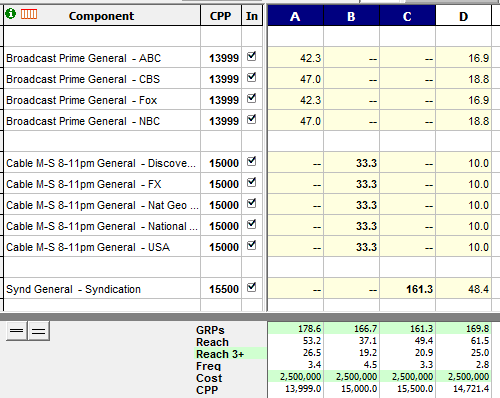The width and height of the screenshot is (500, 398).
Task: Click the red grid columns icon
Action: click(29, 14)
